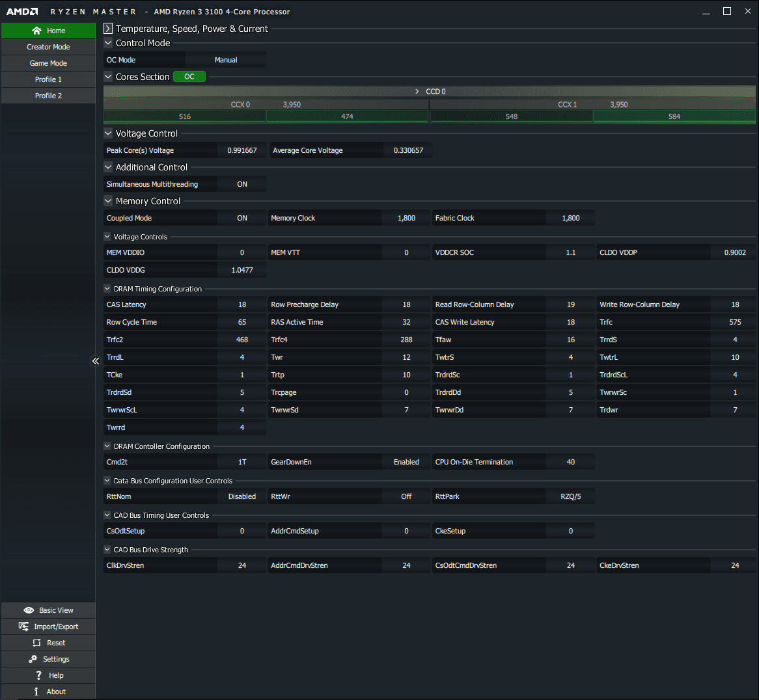Collapse DRAM Timing Configuration subsection

[x=107, y=289]
